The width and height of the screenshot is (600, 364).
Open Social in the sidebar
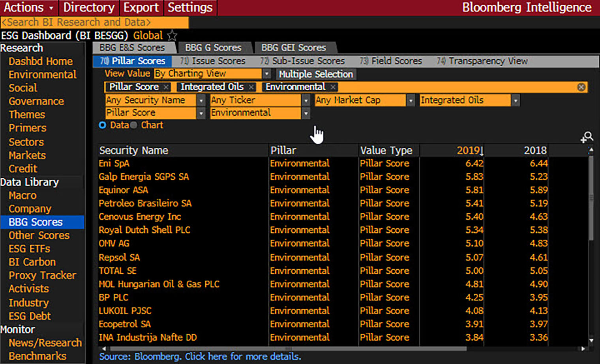coord(23,88)
